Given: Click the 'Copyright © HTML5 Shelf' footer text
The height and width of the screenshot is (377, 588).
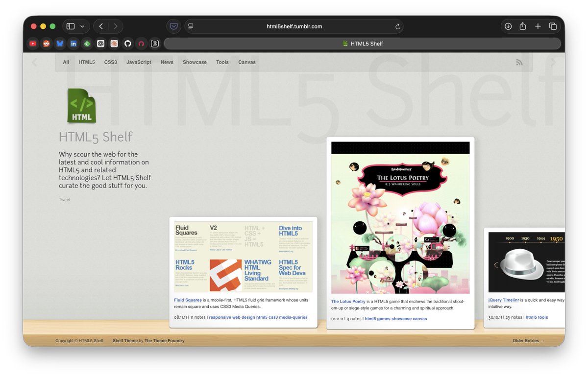Looking at the screenshot, I should tap(79, 341).
